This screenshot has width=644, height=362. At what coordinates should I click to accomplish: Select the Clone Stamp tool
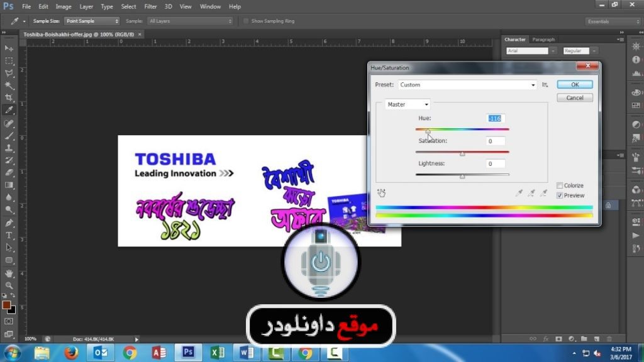coord(9,148)
